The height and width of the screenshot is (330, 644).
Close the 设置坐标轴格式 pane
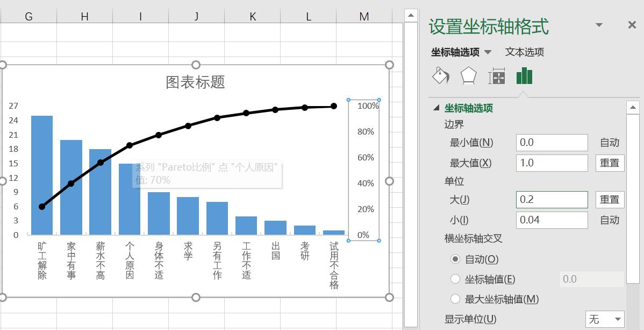coord(632,25)
